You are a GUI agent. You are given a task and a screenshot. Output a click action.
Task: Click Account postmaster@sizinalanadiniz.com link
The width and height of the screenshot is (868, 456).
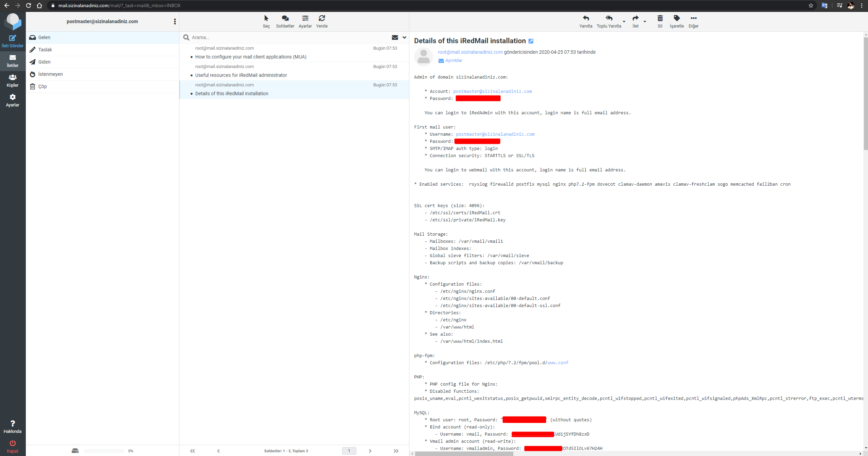(493, 91)
